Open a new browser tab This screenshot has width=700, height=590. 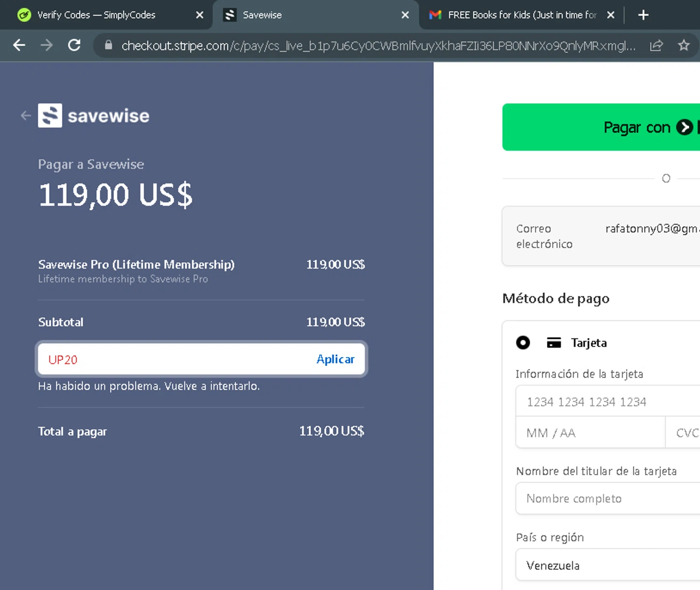[x=643, y=15]
